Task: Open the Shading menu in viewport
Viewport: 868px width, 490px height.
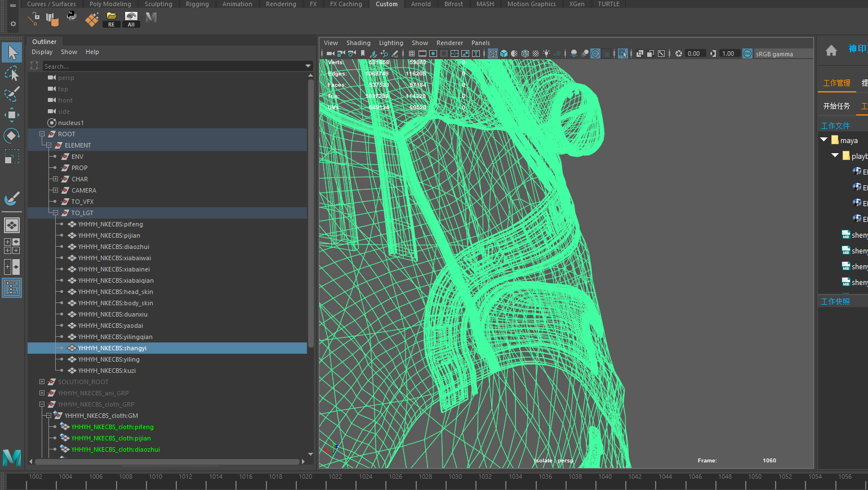Action: [x=358, y=43]
